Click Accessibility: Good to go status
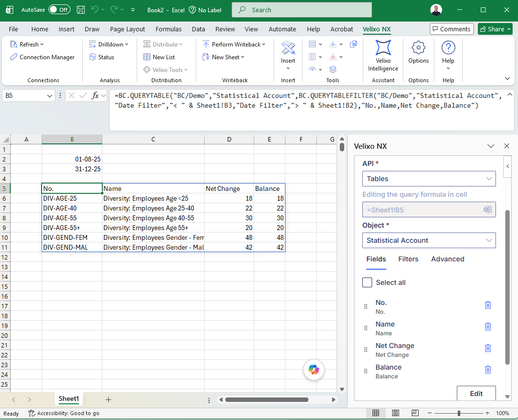 pyautogui.click(x=64, y=413)
